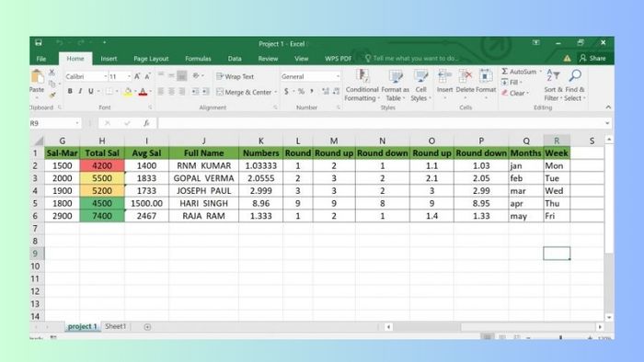
Task: Click the Save icon in title bar
Action: tap(39, 42)
